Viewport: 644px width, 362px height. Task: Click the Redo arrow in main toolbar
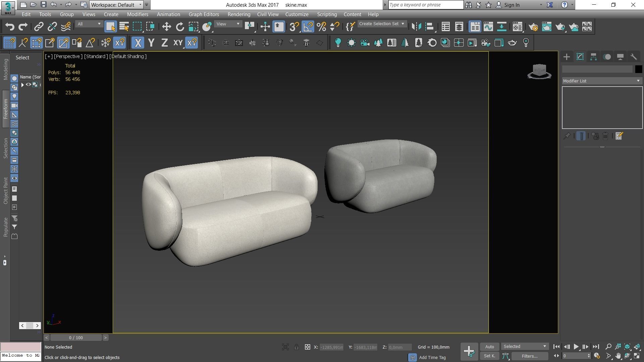[23, 26]
